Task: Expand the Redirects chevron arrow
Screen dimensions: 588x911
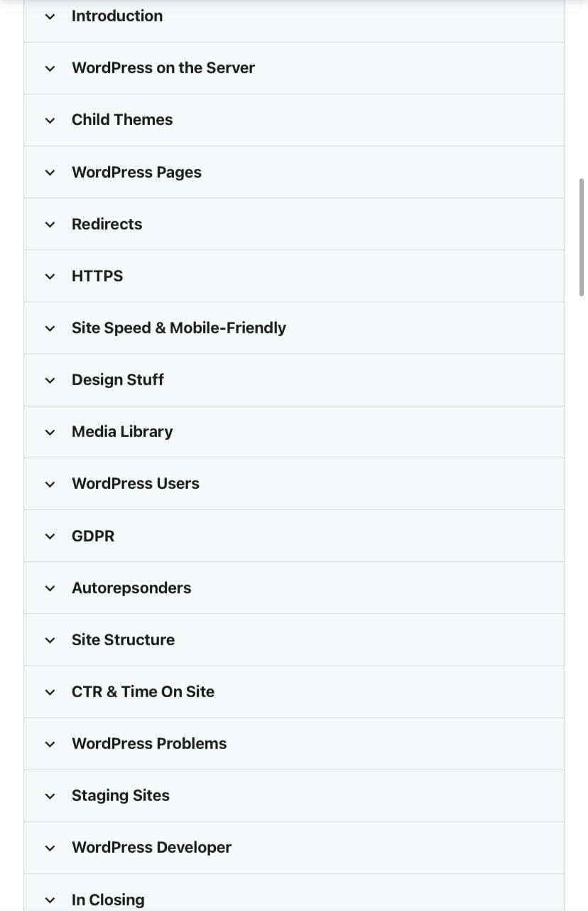Action: (x=50, y=225)
